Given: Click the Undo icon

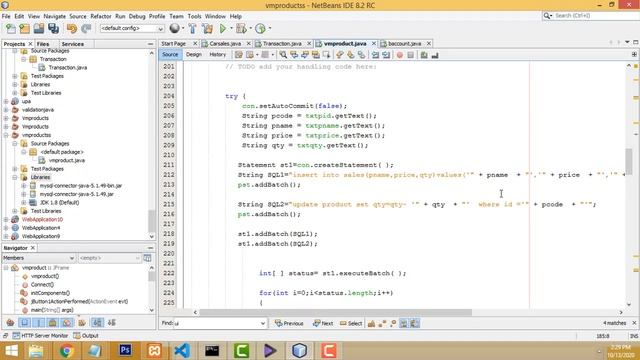Looking at the screenshot, I should [x=72, y=29].
